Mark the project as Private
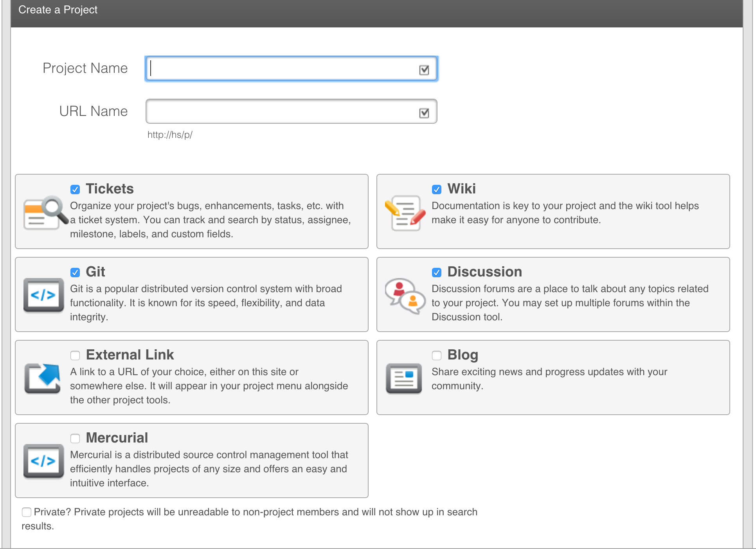 [x=27, y=512]
